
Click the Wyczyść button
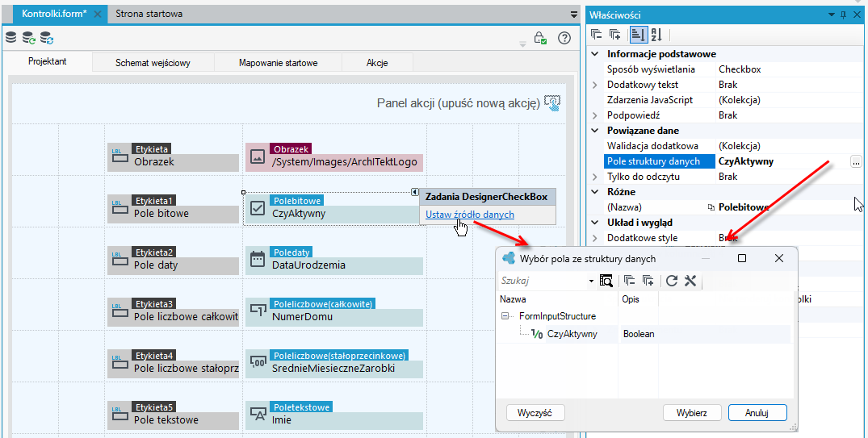pos(535,412)
